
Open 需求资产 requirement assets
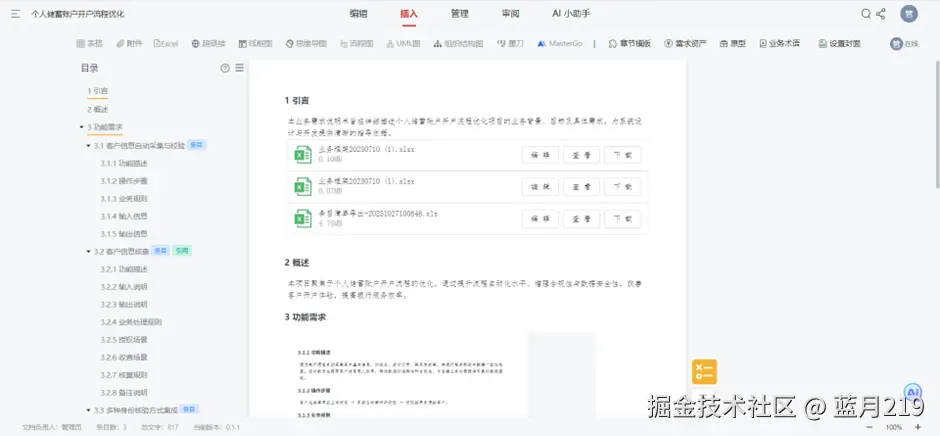[685, 43]
